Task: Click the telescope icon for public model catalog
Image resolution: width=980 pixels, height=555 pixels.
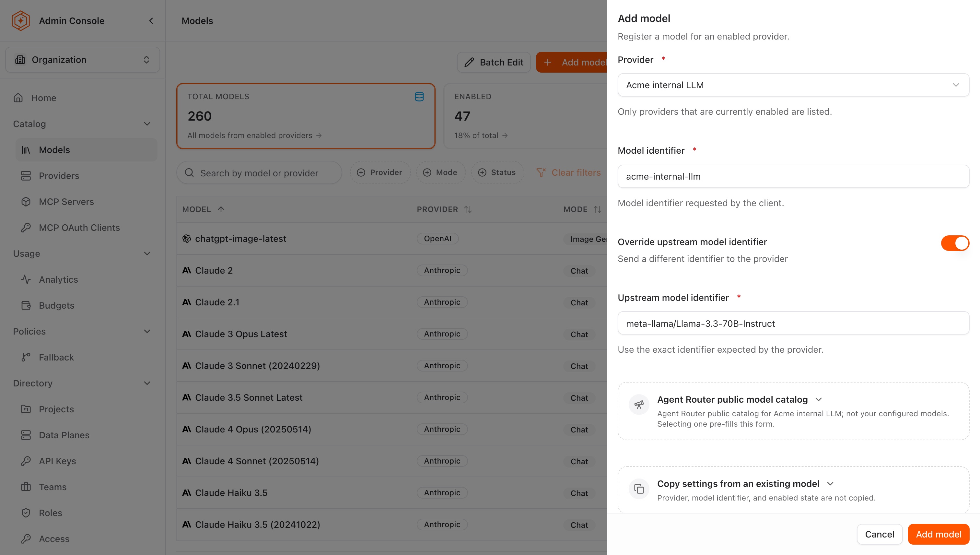Action: click(x=639, y=405)
